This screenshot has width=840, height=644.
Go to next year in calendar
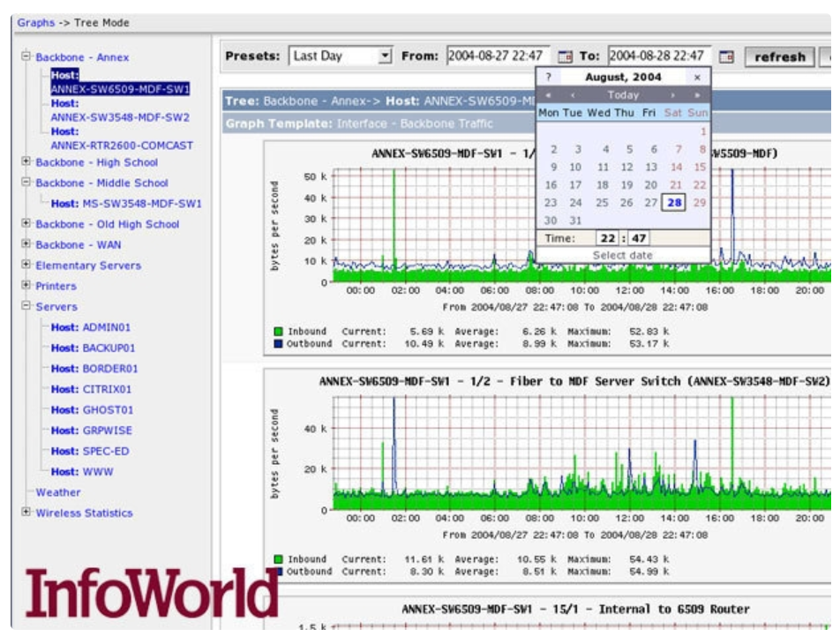(x=697, y=94)
